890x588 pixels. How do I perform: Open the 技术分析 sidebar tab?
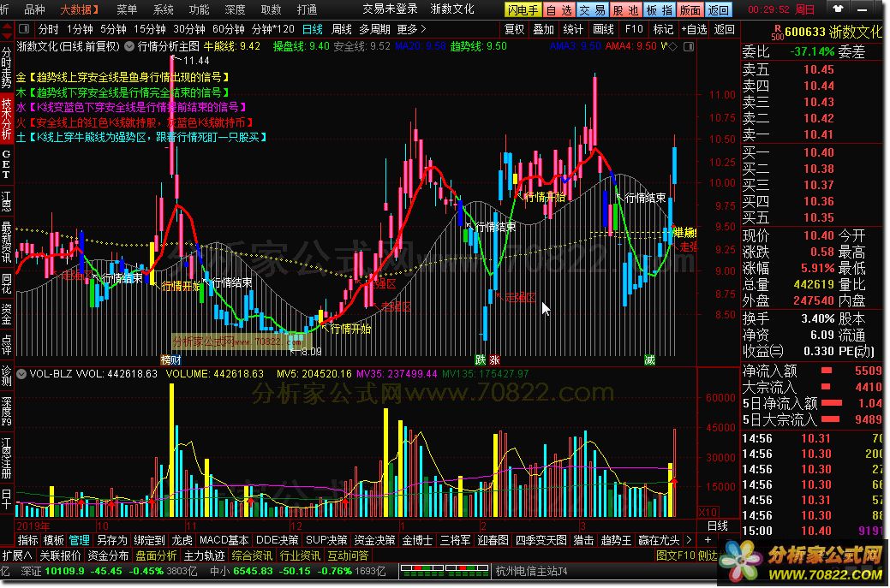pyautogui.click(x=7, y=121)
